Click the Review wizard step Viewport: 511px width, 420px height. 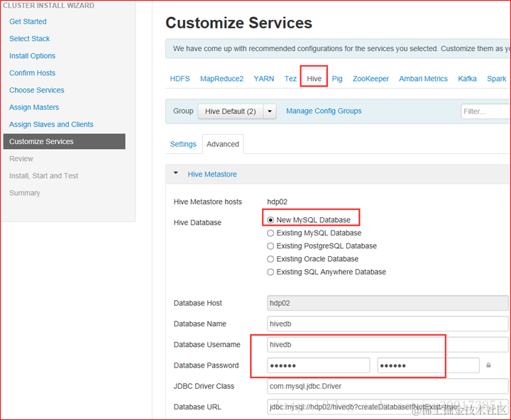pos(21,159)
